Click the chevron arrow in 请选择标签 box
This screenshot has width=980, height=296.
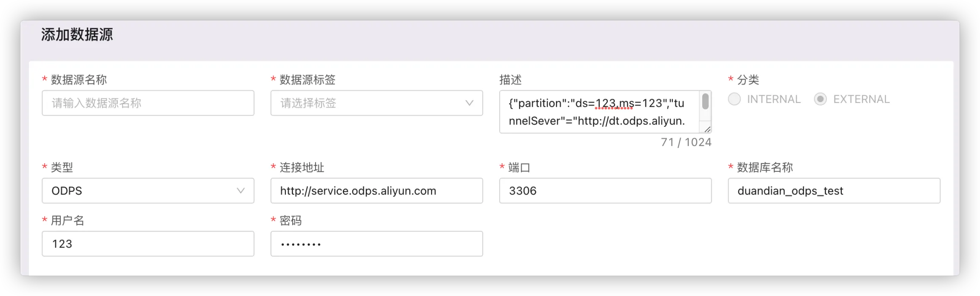469,103
